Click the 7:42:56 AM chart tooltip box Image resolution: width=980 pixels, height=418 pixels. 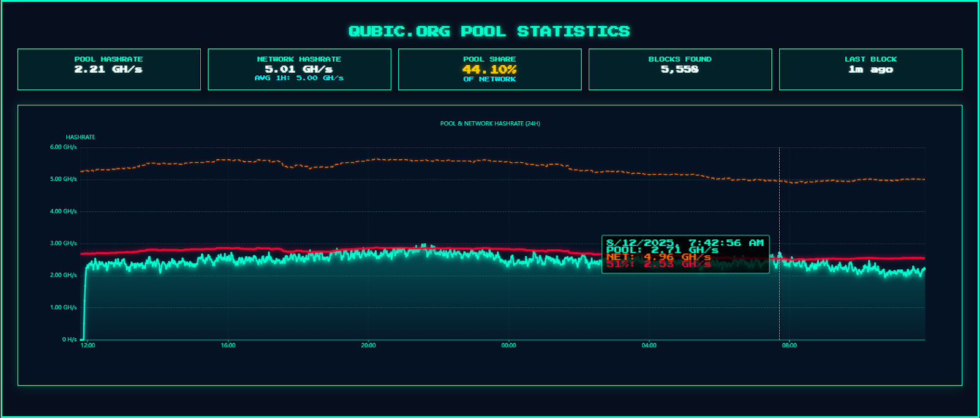click(685, 253)
